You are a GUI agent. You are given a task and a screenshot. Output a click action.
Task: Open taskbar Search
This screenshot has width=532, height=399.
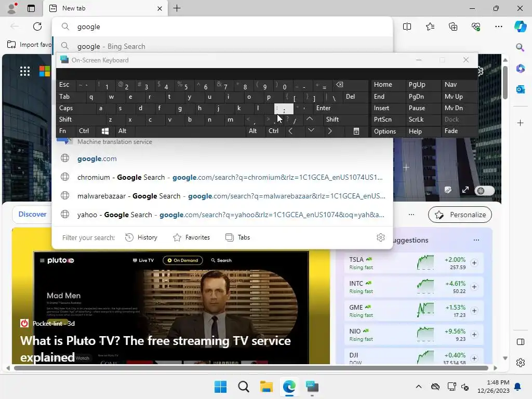(243, 387)
